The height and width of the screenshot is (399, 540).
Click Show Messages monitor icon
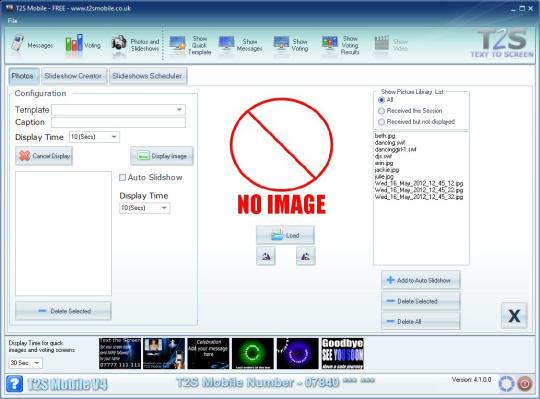226,44
